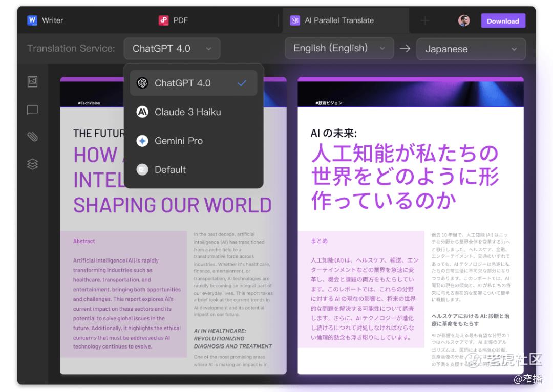Open the Japanese target language dropdown
553x392 pixels.
pyautogui.click(x=471, y=49)
